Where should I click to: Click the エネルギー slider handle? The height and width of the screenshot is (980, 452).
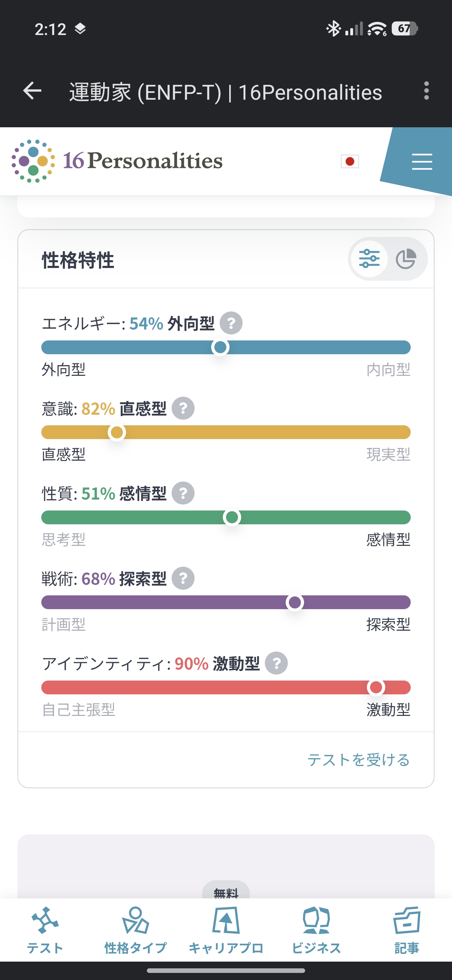[220, 347]
